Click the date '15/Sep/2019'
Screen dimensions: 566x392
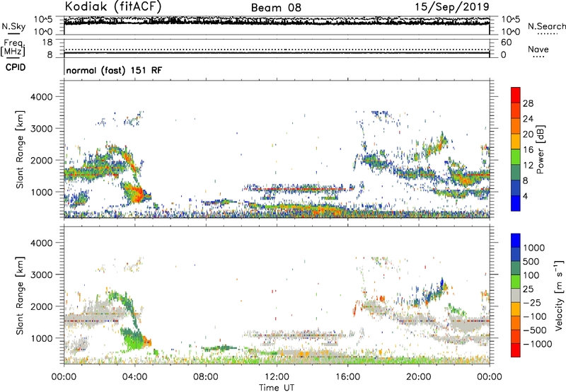pos(452,6)
